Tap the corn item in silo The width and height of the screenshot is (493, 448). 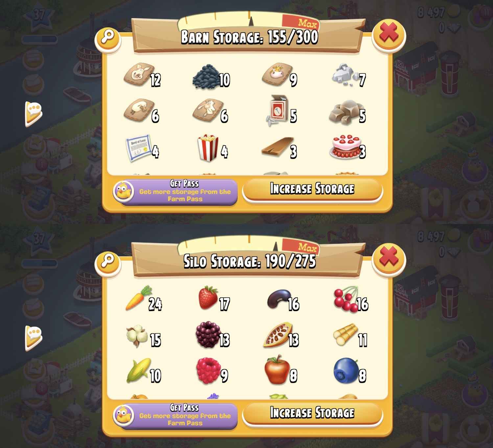point(139,370)
